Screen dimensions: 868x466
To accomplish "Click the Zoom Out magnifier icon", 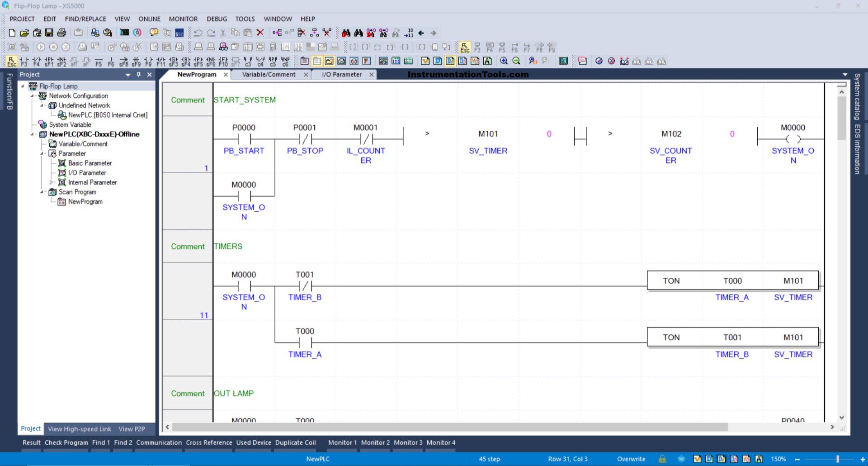I will (516, 61).
